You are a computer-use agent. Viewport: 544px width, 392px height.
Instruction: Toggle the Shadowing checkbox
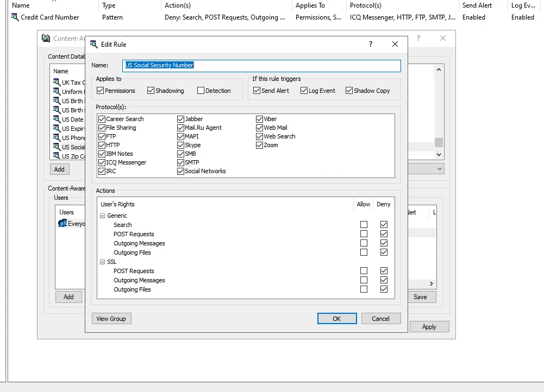(151, 91)
